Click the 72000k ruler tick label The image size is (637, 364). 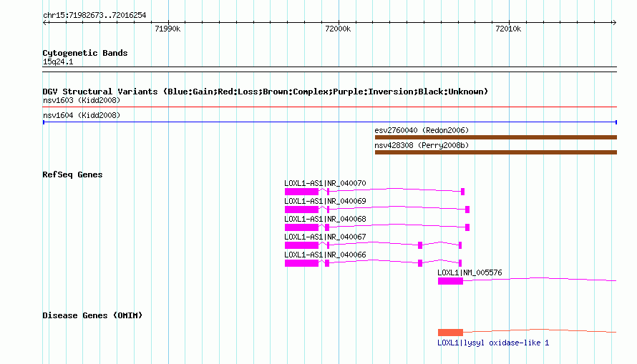[x=338, y=29]
